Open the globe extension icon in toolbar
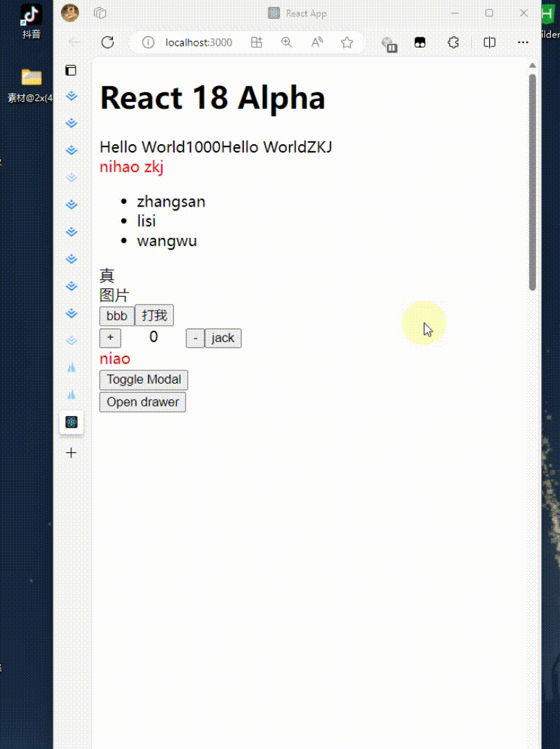 point(390,44)
